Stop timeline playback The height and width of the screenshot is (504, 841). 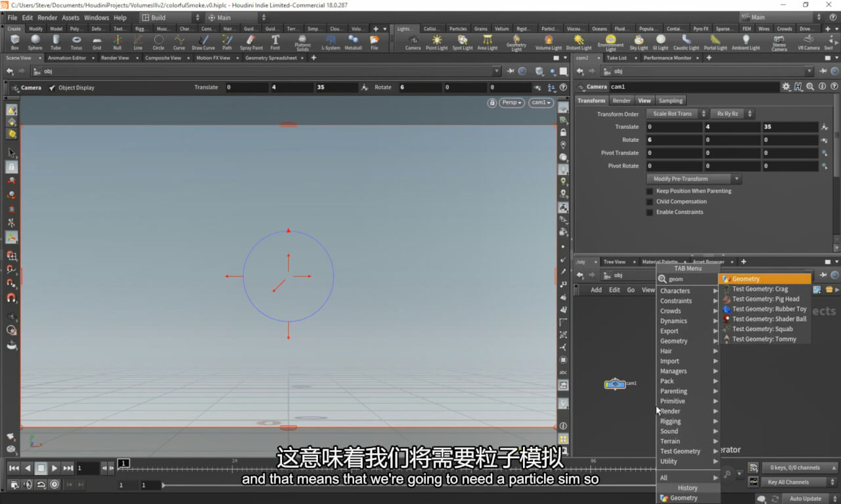[x=41, y=469]
